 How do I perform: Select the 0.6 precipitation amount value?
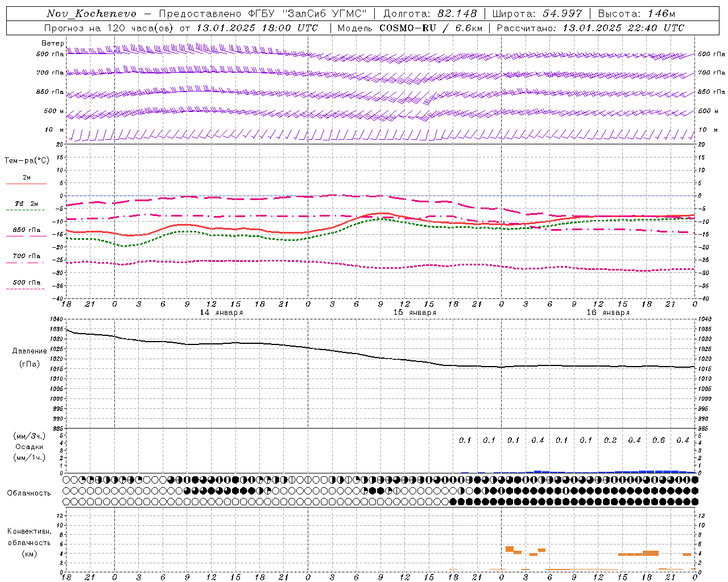659,440
